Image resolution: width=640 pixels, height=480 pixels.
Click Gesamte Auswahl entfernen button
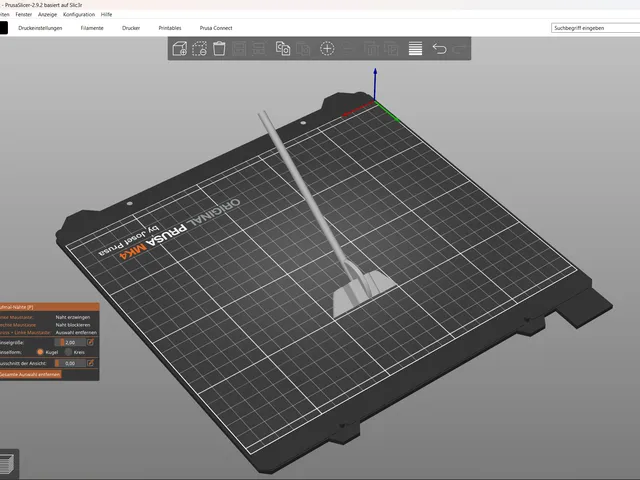click(29, 374)
